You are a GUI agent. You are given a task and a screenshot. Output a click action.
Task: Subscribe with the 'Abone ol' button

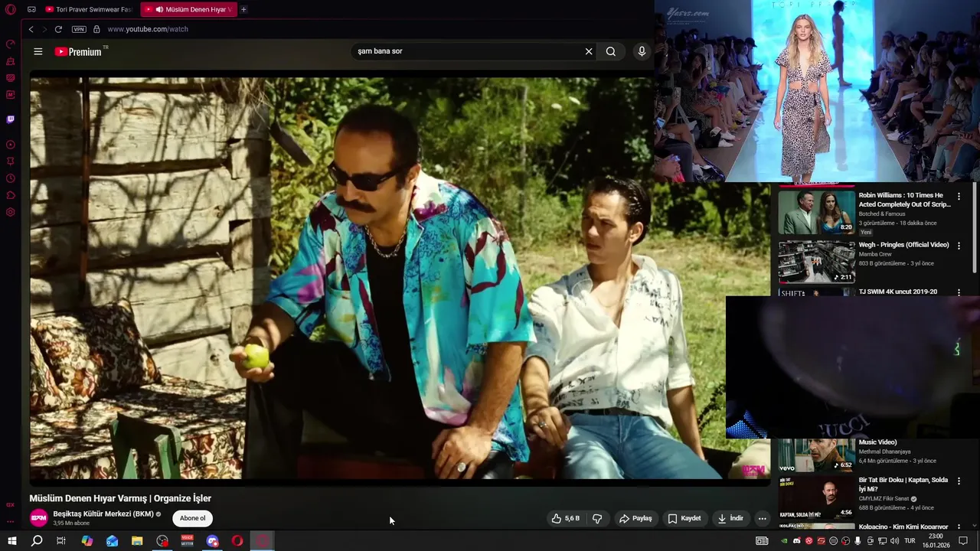click(x=192, y=518)
